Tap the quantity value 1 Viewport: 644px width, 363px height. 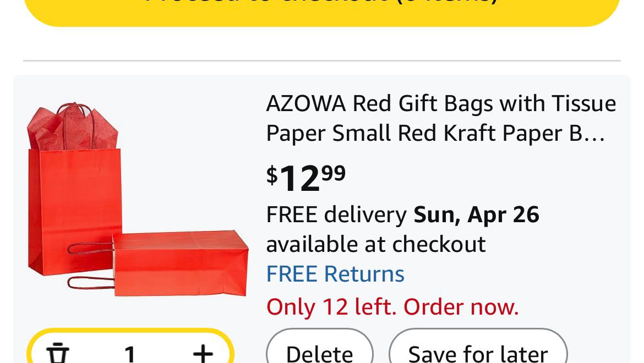(130, 352)
